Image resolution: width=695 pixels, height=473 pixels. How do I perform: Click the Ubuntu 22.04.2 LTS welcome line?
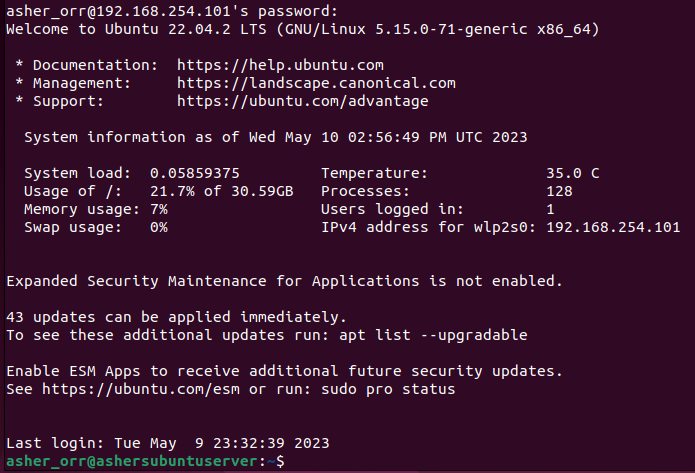tap(303, 29)
